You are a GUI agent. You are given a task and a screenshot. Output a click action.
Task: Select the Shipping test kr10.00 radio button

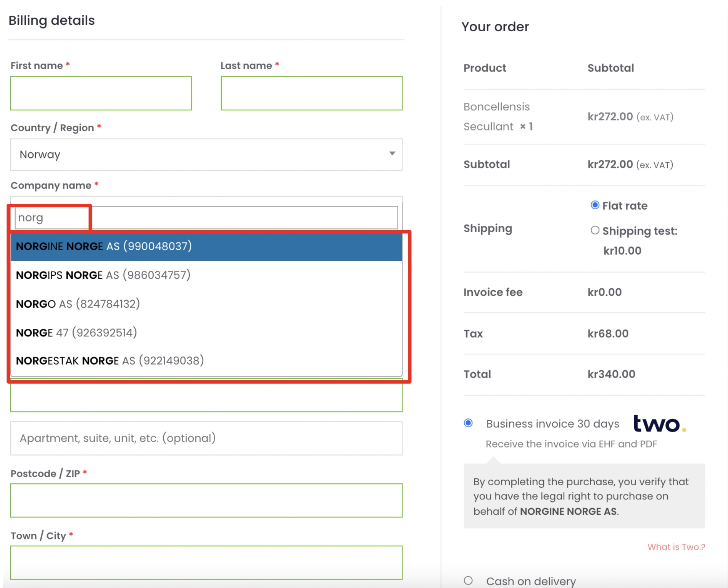click(x=595, y=230)
